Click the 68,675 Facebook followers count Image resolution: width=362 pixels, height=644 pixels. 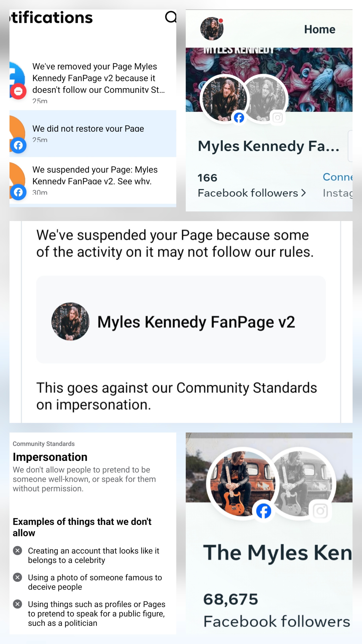coord(231,599)
